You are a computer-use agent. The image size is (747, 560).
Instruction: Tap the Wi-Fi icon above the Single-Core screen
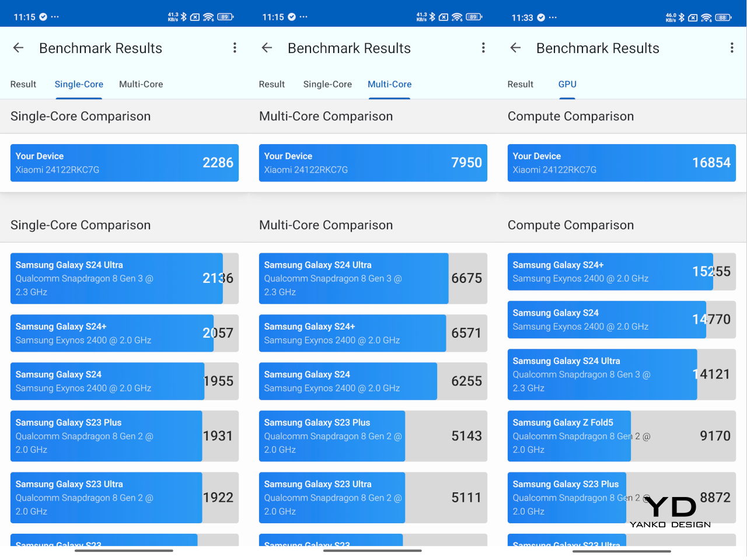209,17
